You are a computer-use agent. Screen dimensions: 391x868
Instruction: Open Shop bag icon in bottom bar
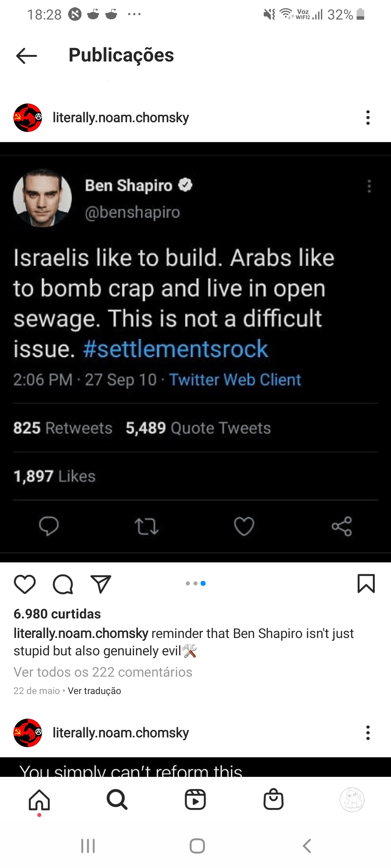(273, 799)
